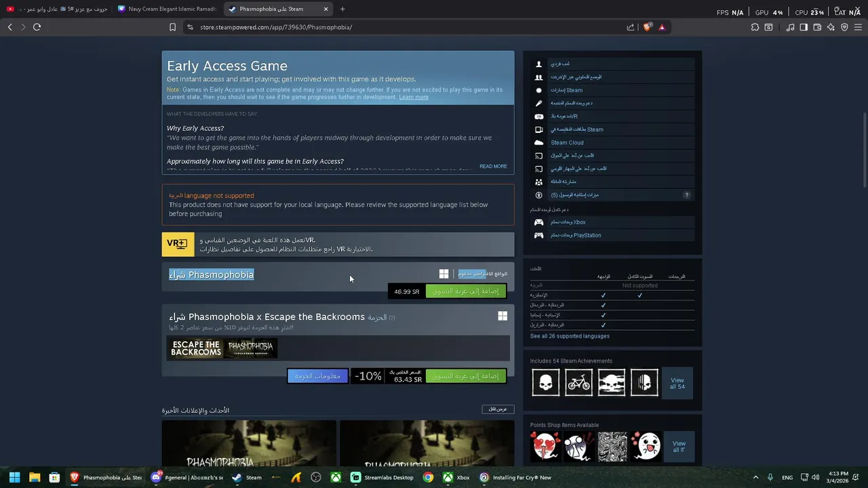This screenshot has width=868, height=488.
Task: Close the Phasmophobia tab
Action: coord(325,9)
